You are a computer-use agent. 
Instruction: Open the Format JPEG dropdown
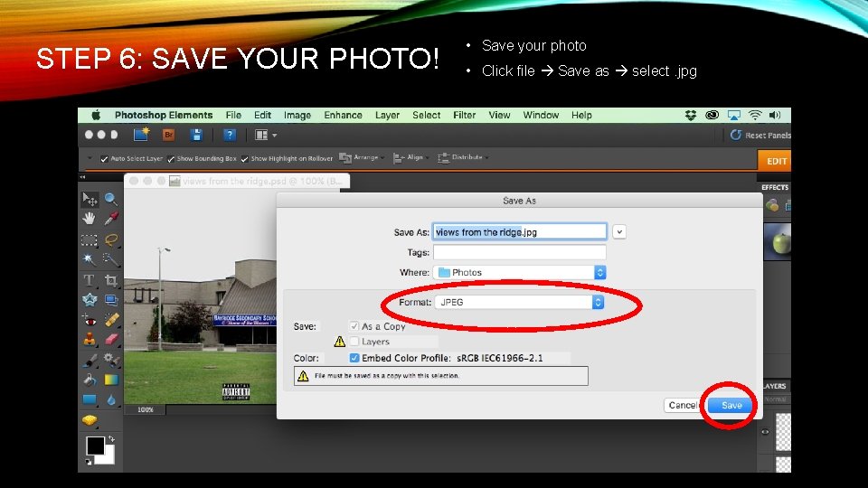(x=519, y=302)
